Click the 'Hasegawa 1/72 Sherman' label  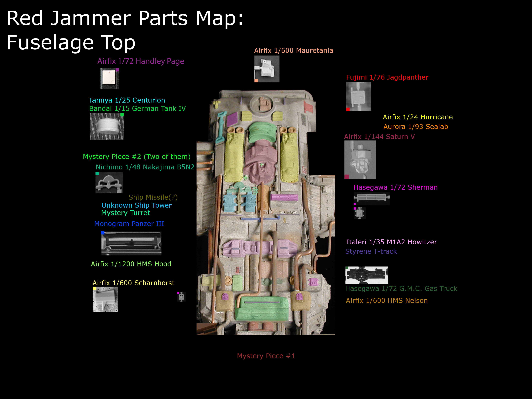pos(396,187)
